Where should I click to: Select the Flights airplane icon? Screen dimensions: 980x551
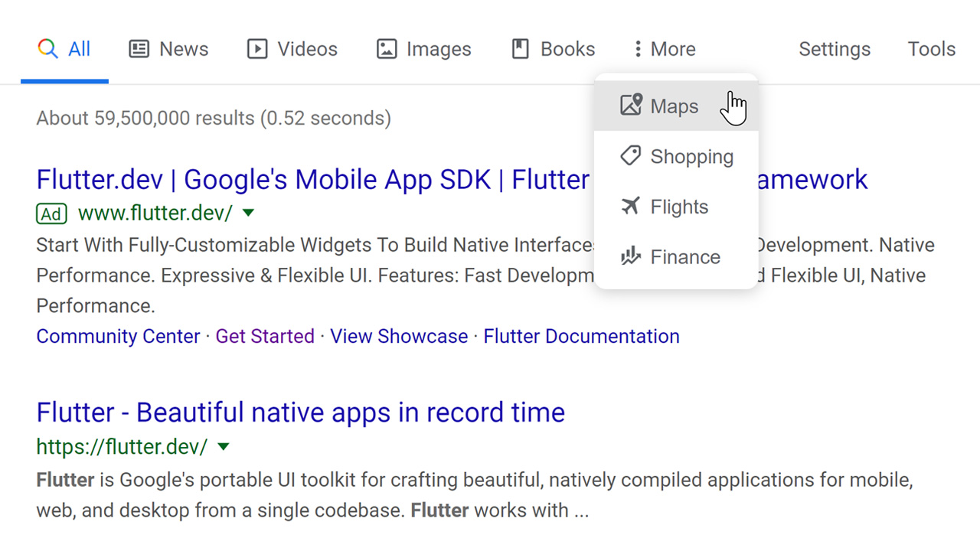(x=630, y=205)
